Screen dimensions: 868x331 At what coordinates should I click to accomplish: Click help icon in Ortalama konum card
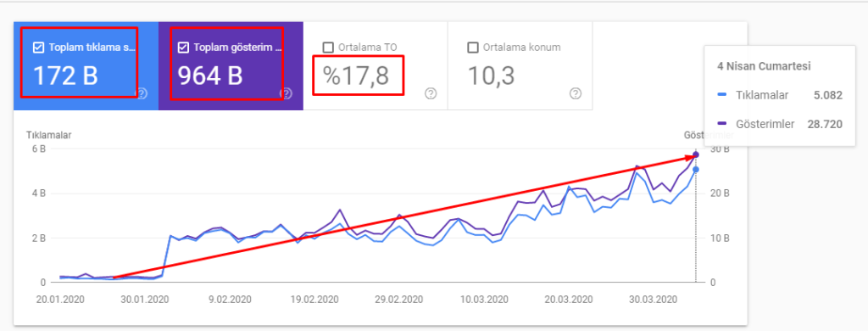[x=576, y=93]
